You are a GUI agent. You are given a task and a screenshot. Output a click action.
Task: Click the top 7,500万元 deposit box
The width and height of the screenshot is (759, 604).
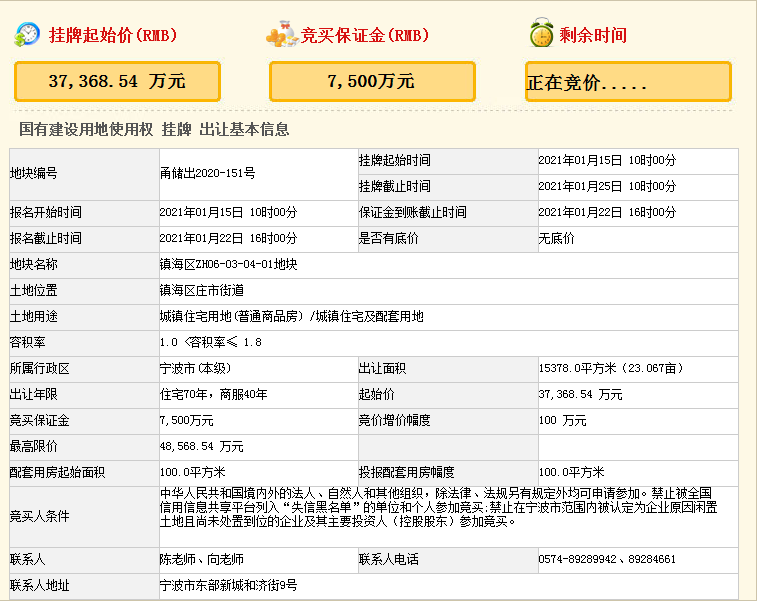(370, 81)
